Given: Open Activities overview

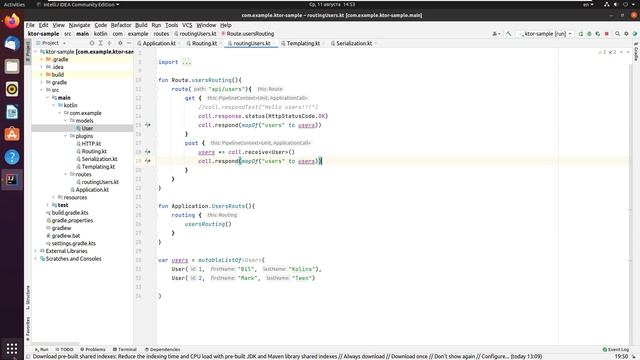Looking at the screenshot, I should [14, 4].
